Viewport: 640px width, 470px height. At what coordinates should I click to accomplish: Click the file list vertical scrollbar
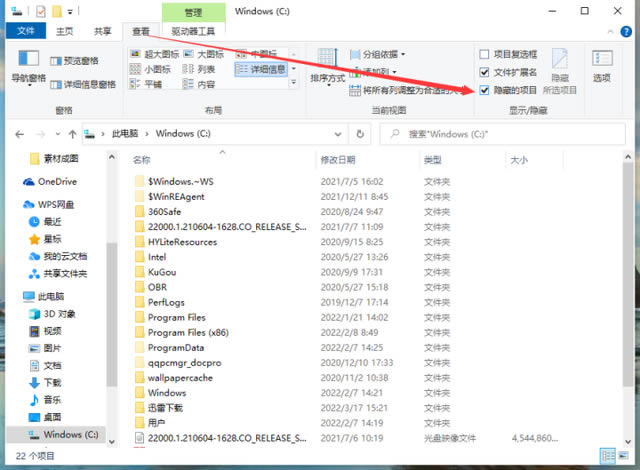tap(628, 274)
